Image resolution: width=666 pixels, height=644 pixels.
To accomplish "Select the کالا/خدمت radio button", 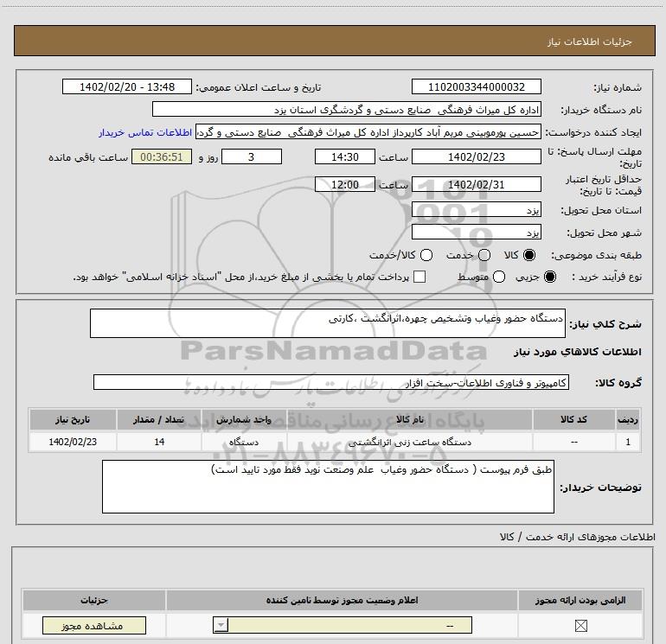I will coord(426,255).
